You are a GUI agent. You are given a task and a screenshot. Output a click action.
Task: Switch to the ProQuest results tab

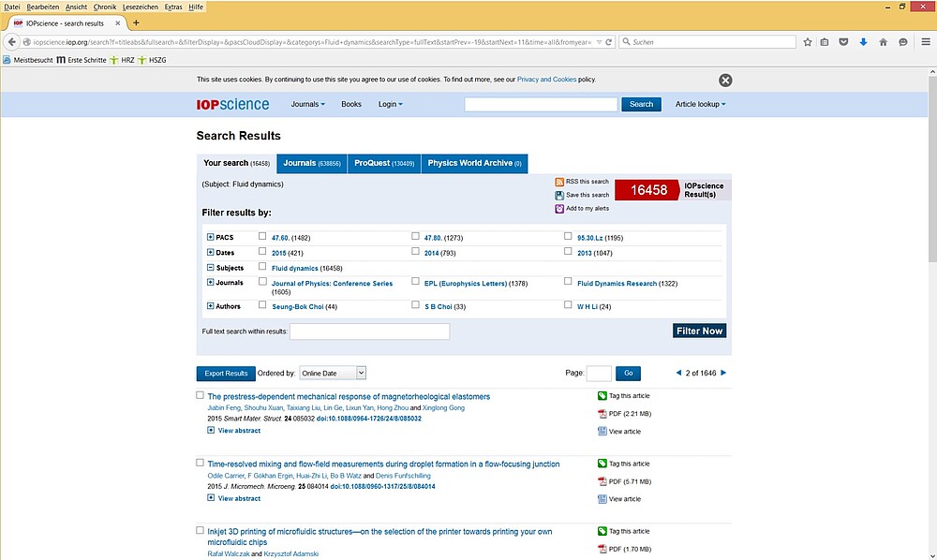tap(383, 163)
